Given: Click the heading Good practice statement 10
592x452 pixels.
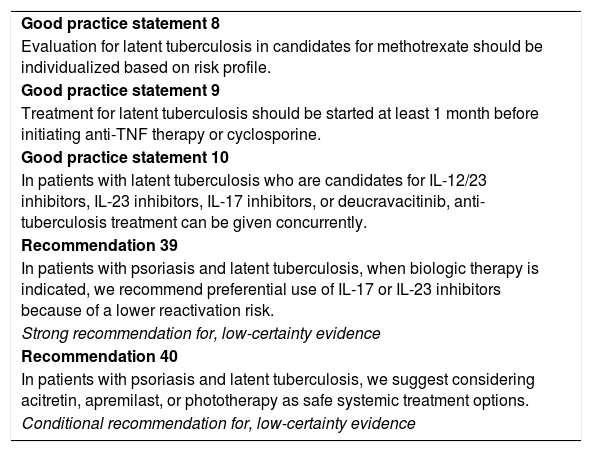Looking at the screenshot, I should (125, 157).
